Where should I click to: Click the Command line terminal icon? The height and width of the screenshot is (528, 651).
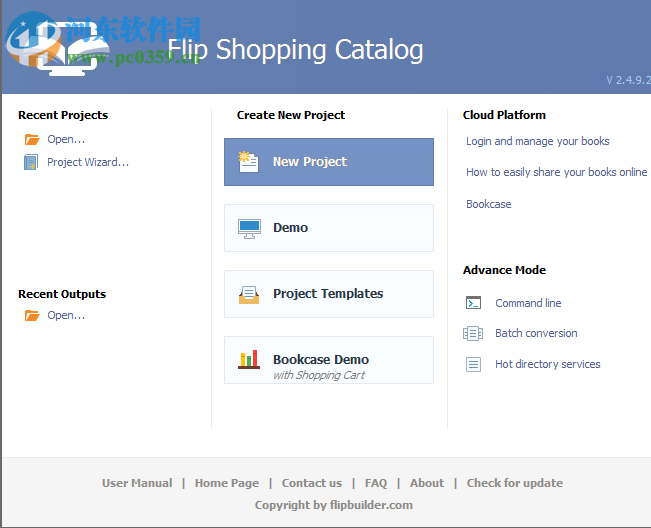473,303
